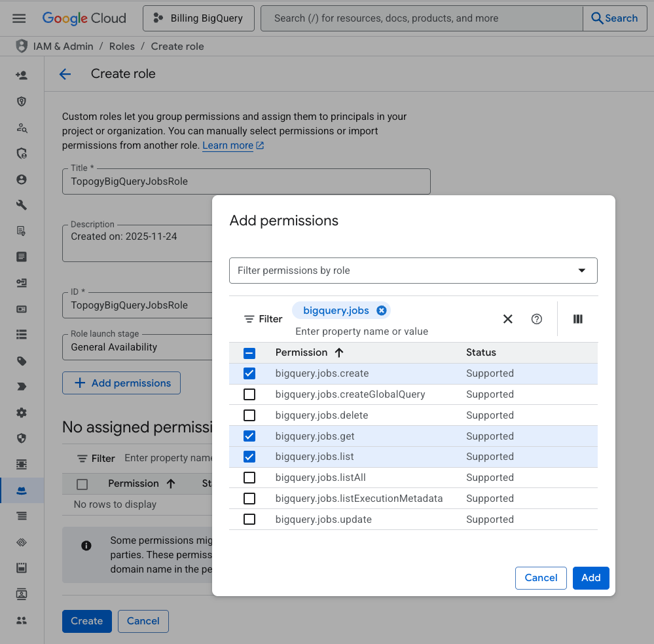The width and height of the screenshot is (654, 644).
Task: Open Labels via the tag sidebar icon
Action: (x=21, y=361)
